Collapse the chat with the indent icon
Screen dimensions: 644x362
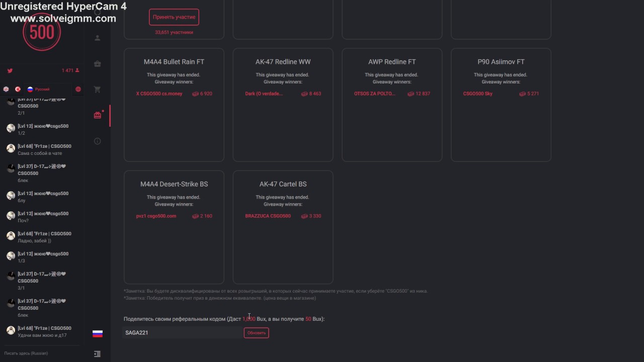(98, 354)
